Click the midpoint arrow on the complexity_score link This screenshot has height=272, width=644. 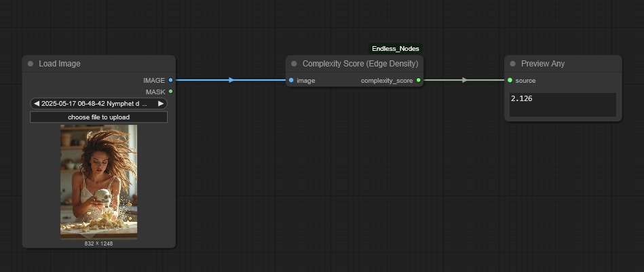pyautogui.click(x=464, y=80)
